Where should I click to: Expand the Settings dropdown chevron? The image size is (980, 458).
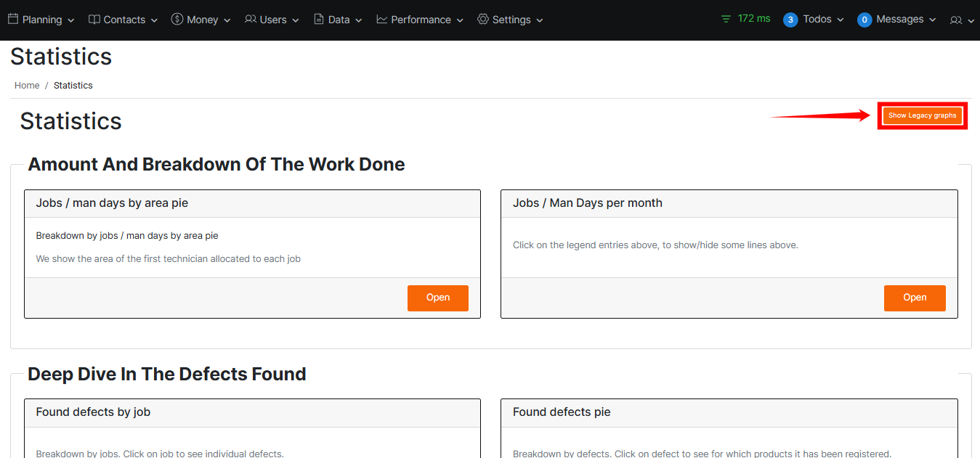coord(540,20)
